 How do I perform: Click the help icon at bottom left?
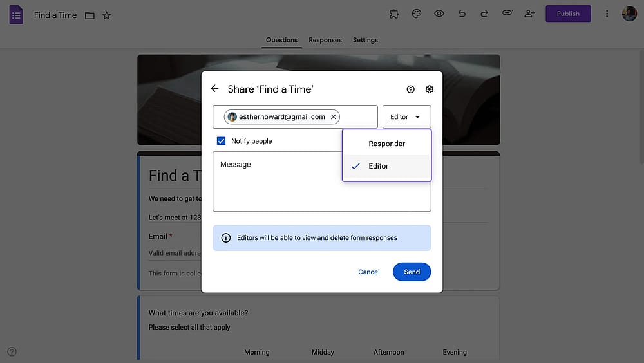12,351
